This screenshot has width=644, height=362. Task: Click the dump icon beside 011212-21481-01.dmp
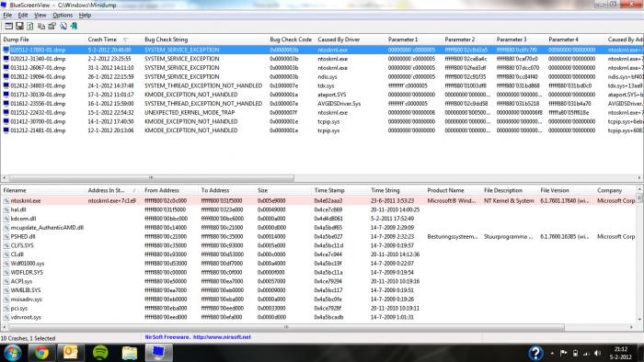[6, 130]
